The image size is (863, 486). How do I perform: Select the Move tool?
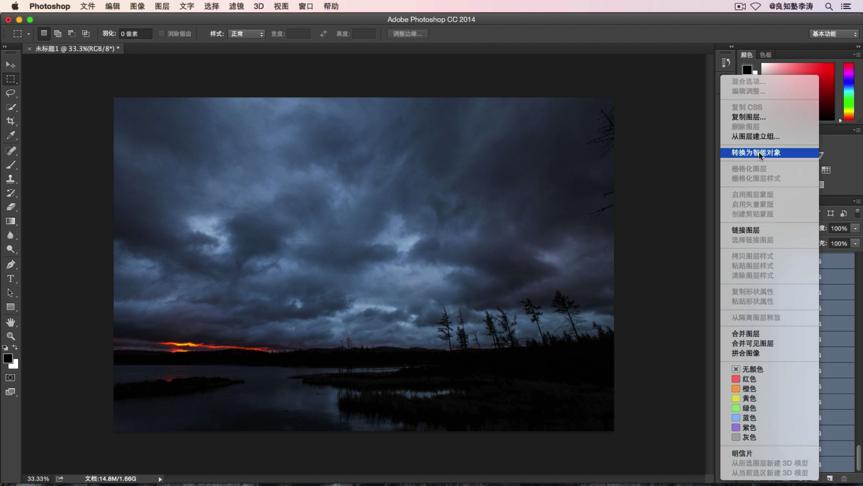11,65
